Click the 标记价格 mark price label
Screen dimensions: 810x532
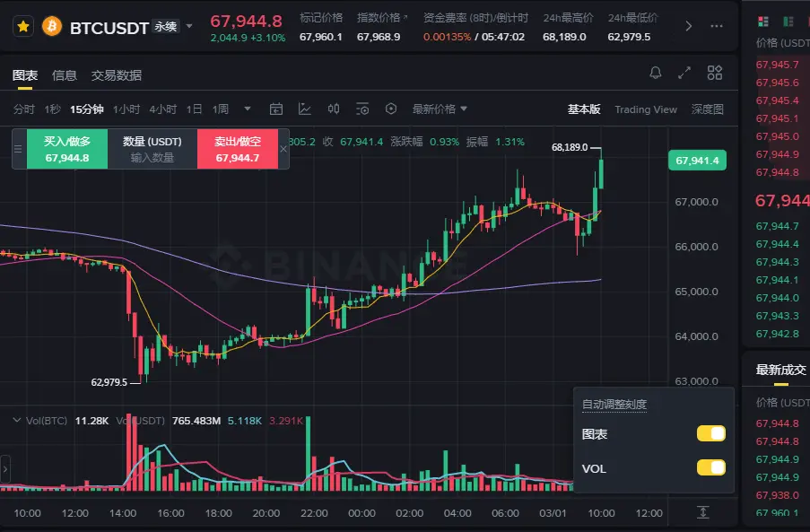click(321, 18)
